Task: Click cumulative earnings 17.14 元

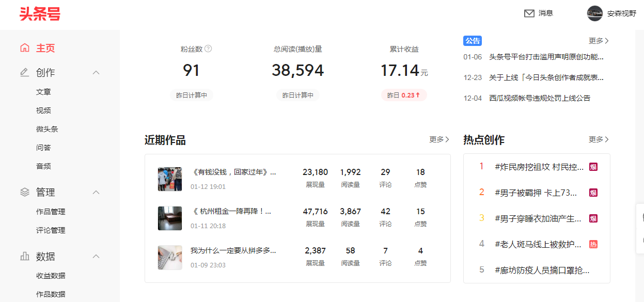Action: point(404,70)
